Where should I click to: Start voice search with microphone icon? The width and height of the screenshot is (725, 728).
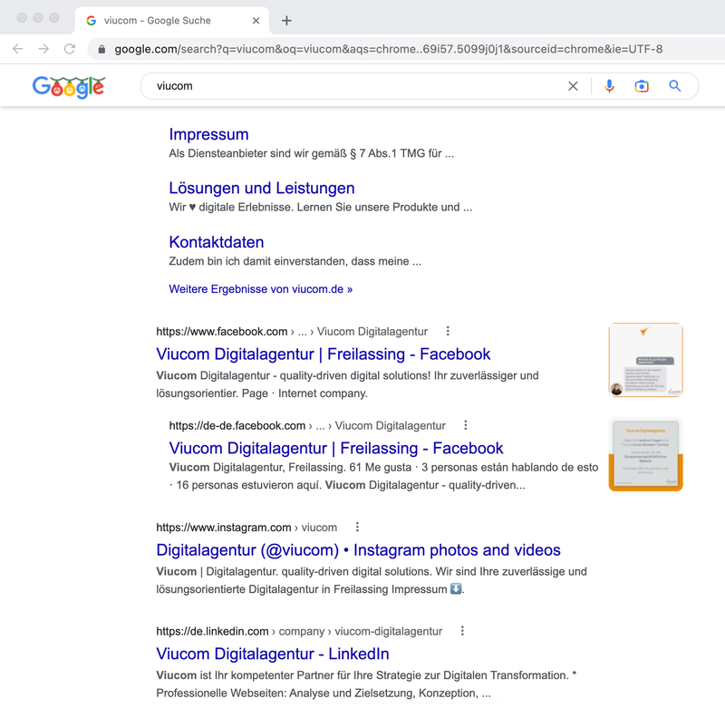point(609,86)
